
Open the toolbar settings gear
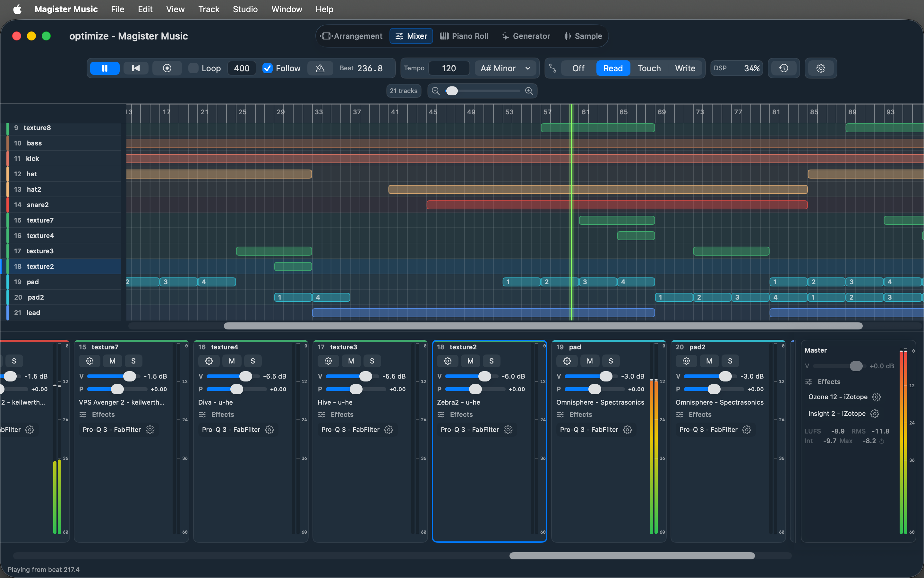820,68
